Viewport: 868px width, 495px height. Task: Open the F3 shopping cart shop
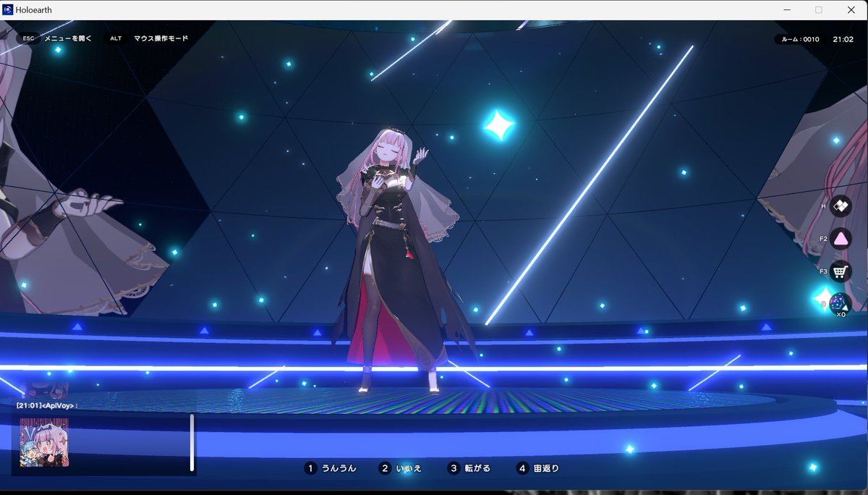click(x=841, y=271)
